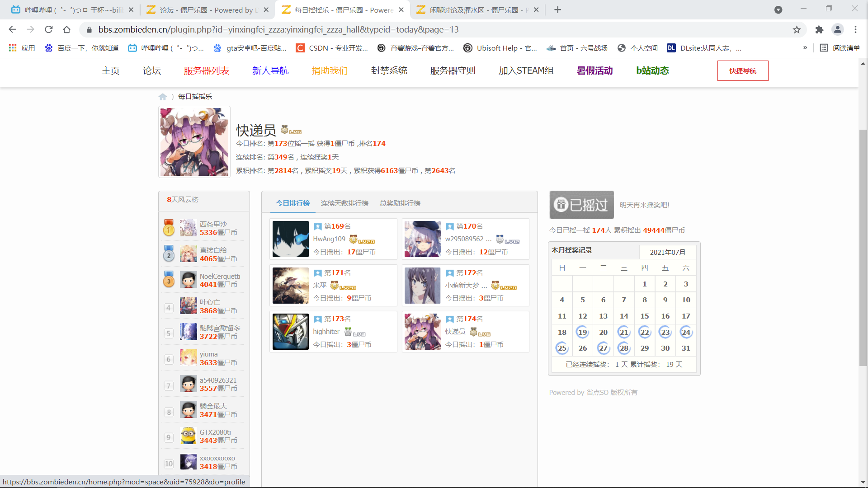Open the DLsite bookmark

(x=704, y=48)
